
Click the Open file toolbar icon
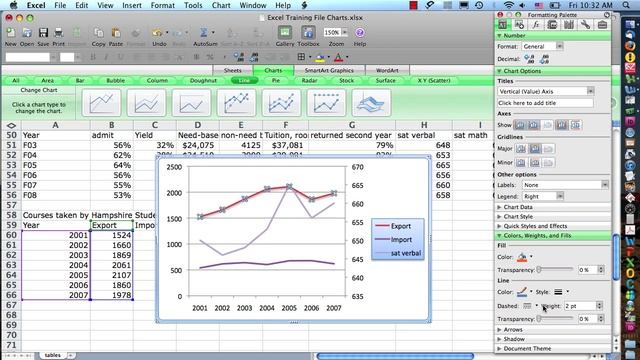tap(27, 33)
